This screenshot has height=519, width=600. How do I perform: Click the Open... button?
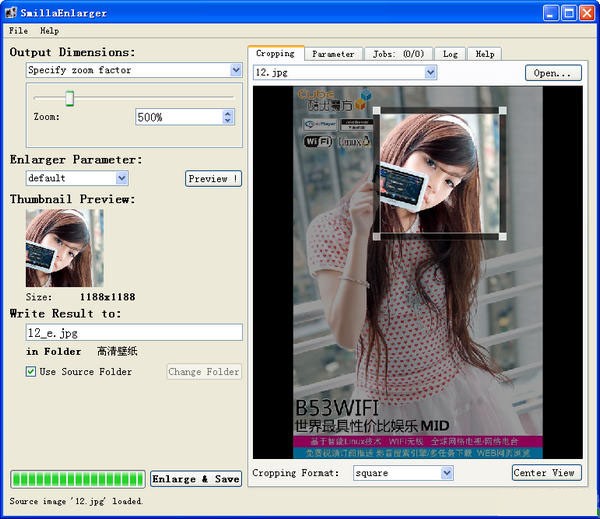pos(553,73)
